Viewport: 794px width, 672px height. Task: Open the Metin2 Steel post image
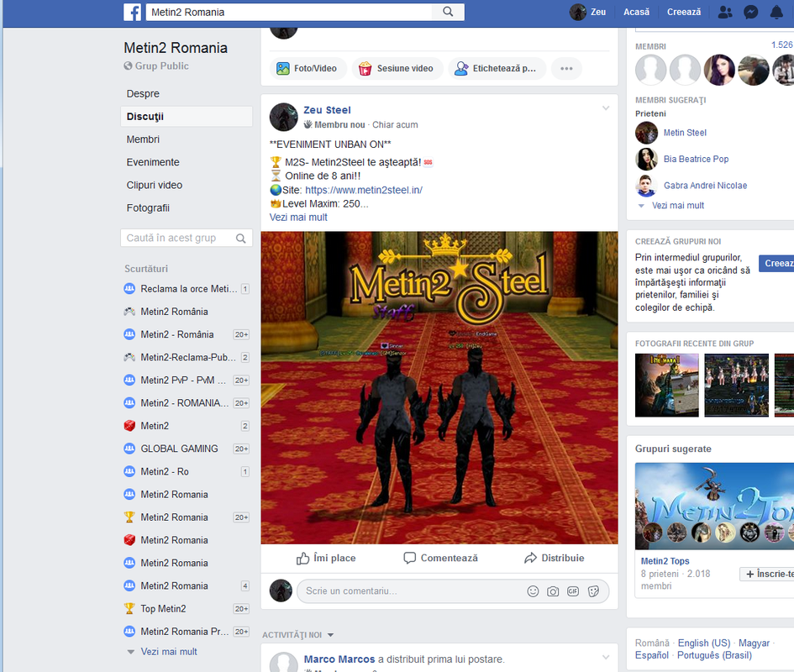(x=439, y=387)
